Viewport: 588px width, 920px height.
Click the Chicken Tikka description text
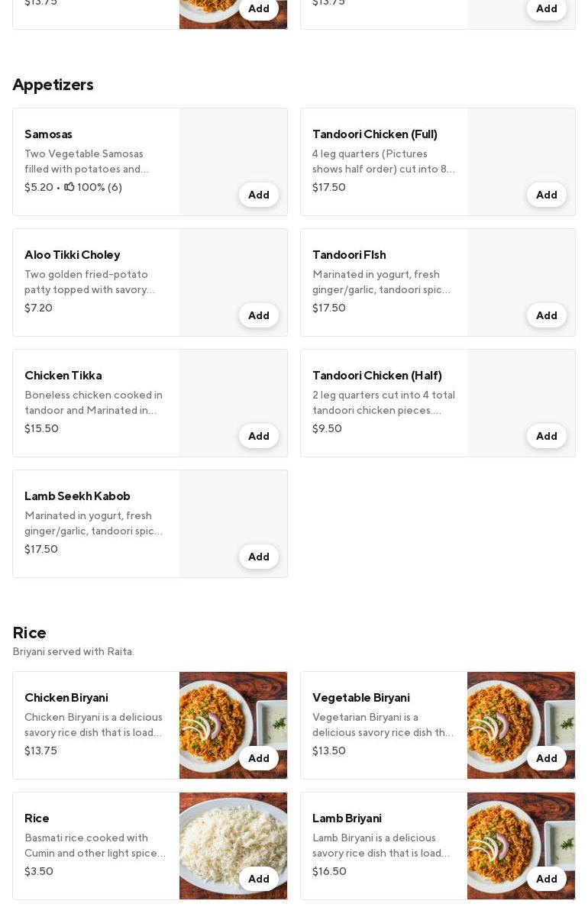coord(93,402)
